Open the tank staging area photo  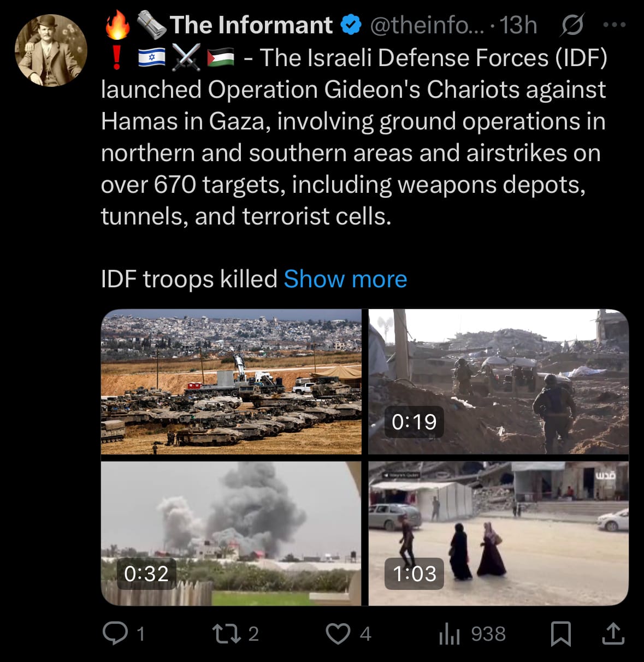(x=231, y=382)
